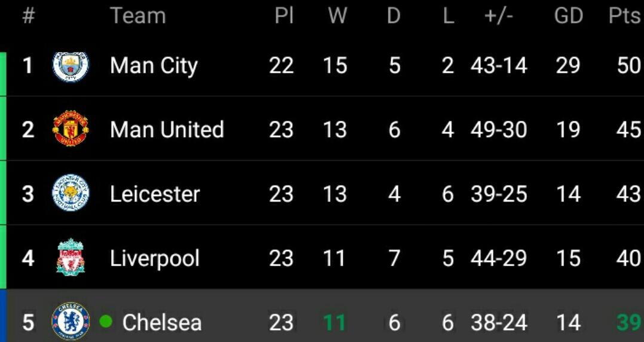
Task: Click the Man City club crest
Action: [70, 65]
